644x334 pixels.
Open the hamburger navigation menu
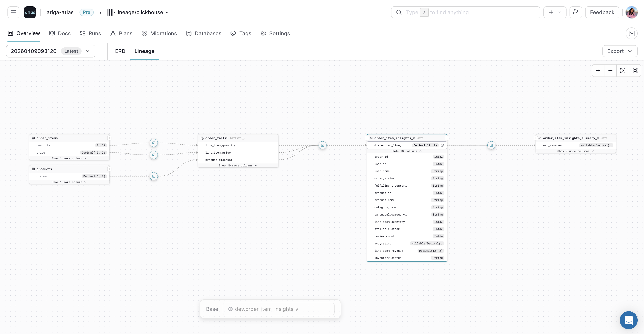tap(13, 12)
